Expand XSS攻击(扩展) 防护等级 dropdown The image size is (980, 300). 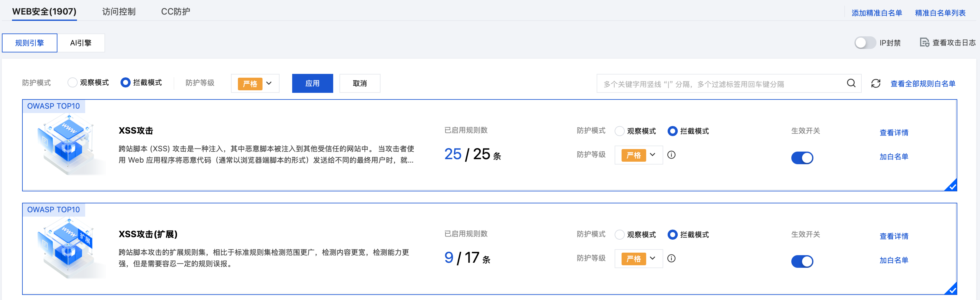pyautogui.click(x=639, y=259)
